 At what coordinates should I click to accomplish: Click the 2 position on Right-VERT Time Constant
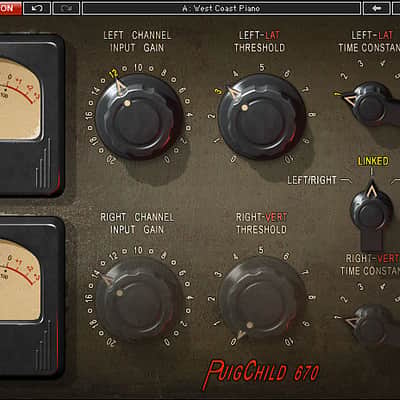[x=344, y=299]
